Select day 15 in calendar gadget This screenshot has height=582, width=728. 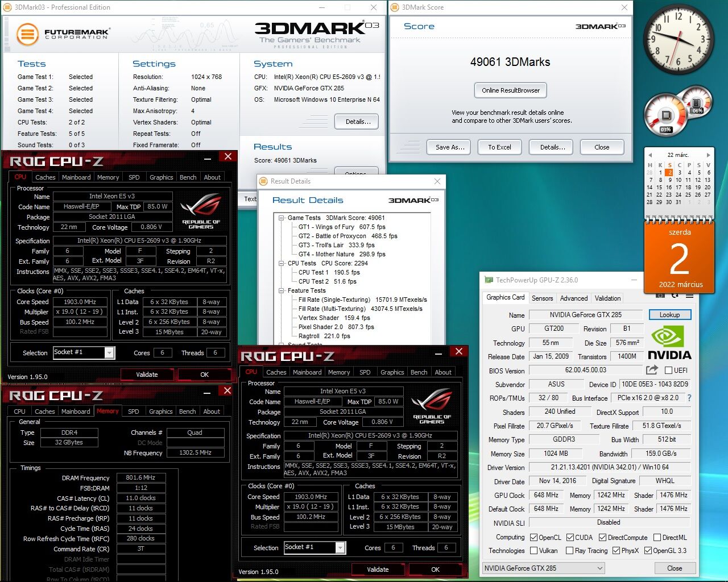[x=659, y=187]
